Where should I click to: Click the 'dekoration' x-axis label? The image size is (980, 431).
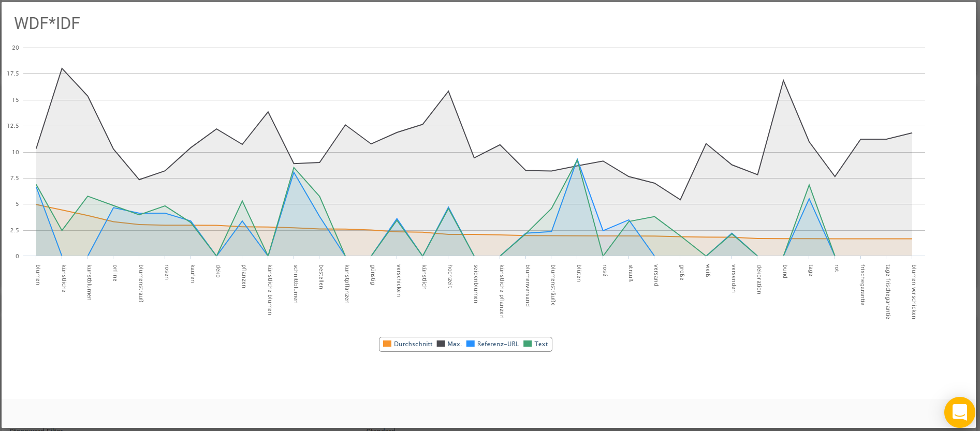click(x=759, y=279)
